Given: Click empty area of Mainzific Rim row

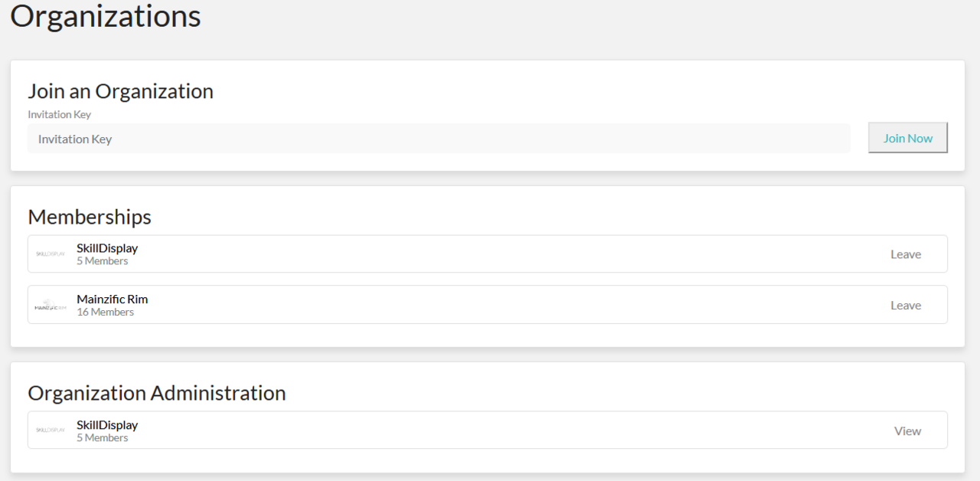Looking at the screenshot, I should 498,305.
